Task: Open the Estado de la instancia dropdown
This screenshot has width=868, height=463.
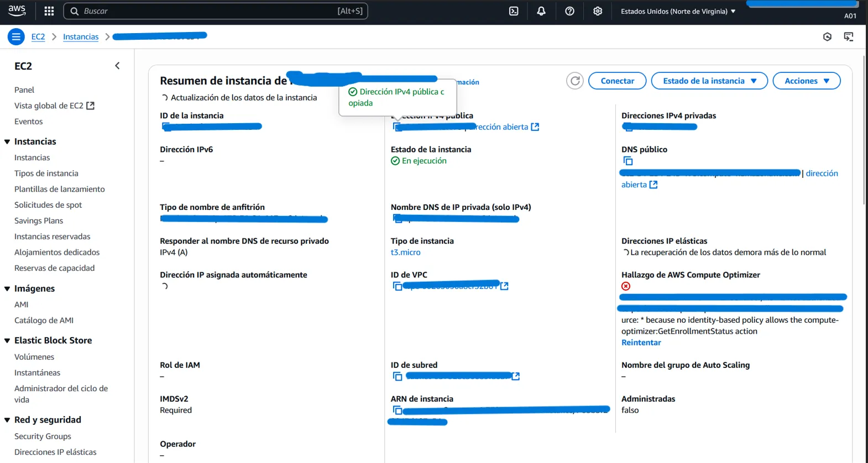Action: (x=709, y=81)
